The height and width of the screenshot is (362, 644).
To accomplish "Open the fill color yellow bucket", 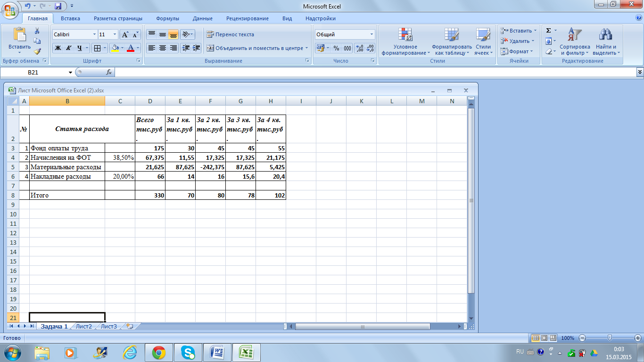I will 114,48.
